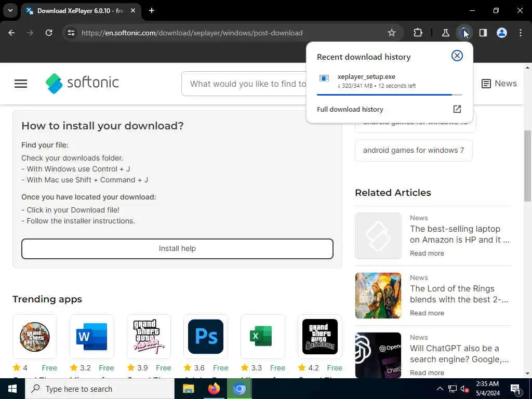This screenshot has width=532, height=399.
Task: Switch to Chrome in the taskbar
Action: point(239,389)
